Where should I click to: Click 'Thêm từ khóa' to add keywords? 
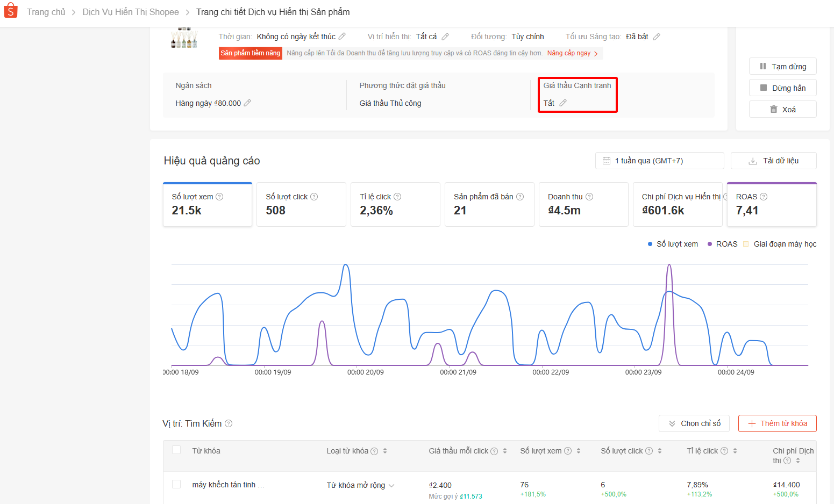tap(777, 423)
